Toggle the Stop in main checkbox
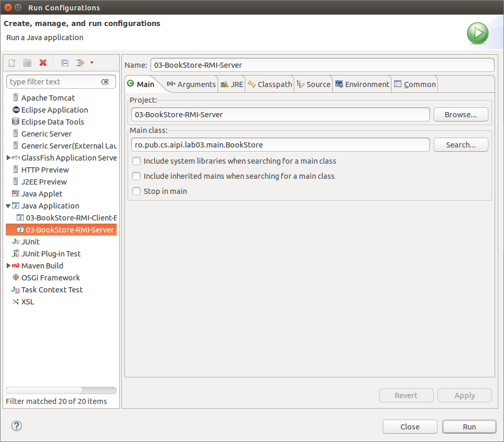This screenshot has width=504, height=442. (136, 191)
